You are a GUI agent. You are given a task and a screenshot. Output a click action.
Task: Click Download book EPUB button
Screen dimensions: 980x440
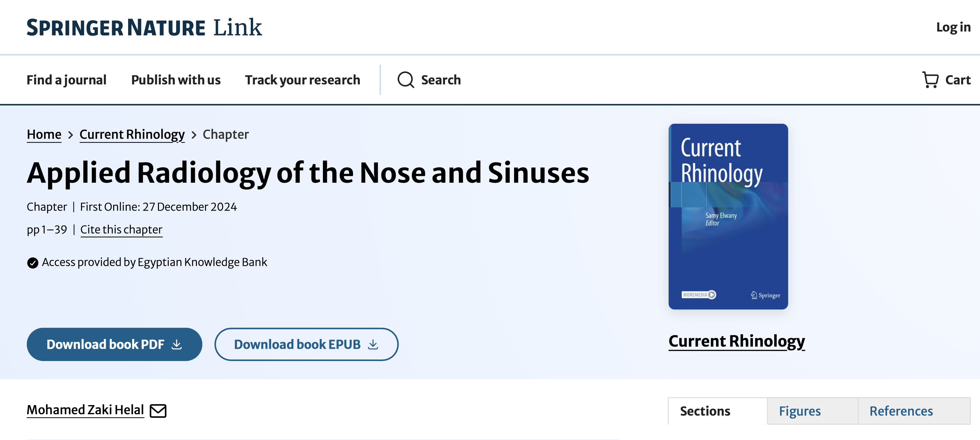(306, 344)
